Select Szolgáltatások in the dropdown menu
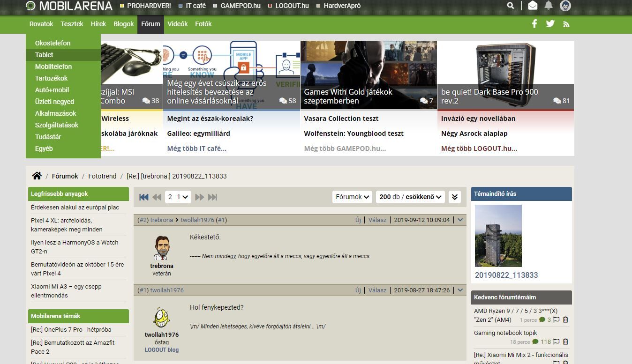632x364 pixels. [x=63, y=125]
